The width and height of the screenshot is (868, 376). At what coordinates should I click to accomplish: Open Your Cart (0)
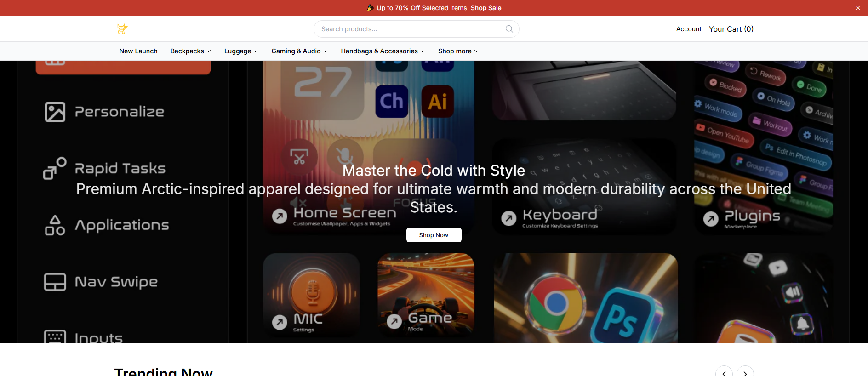click(x=731, y=29)
